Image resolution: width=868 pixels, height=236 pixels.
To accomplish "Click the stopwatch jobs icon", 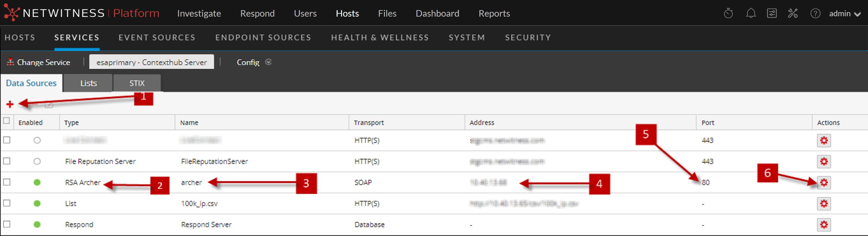I will [x=728, y=13].
